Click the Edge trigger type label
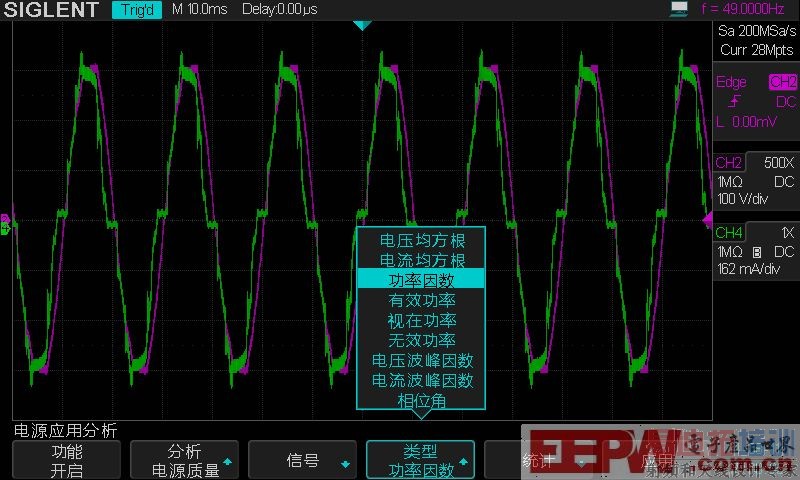Viewport: 800px width, 480px height. (x=731, y=82)
